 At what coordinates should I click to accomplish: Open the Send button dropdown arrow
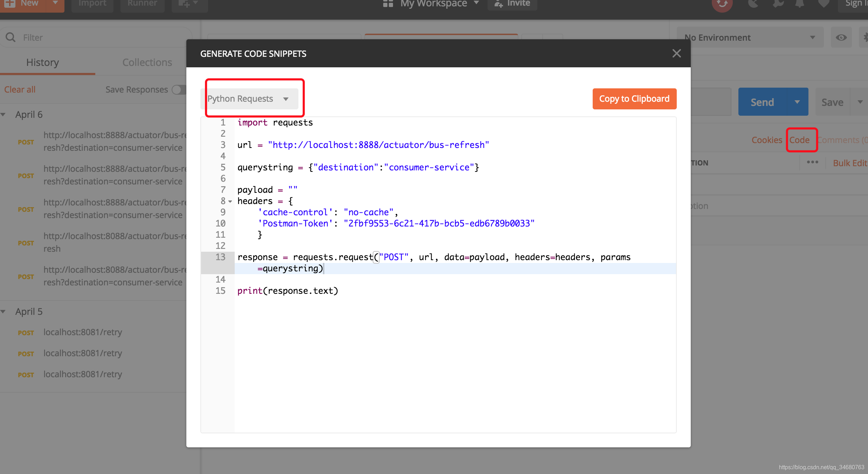797,102
